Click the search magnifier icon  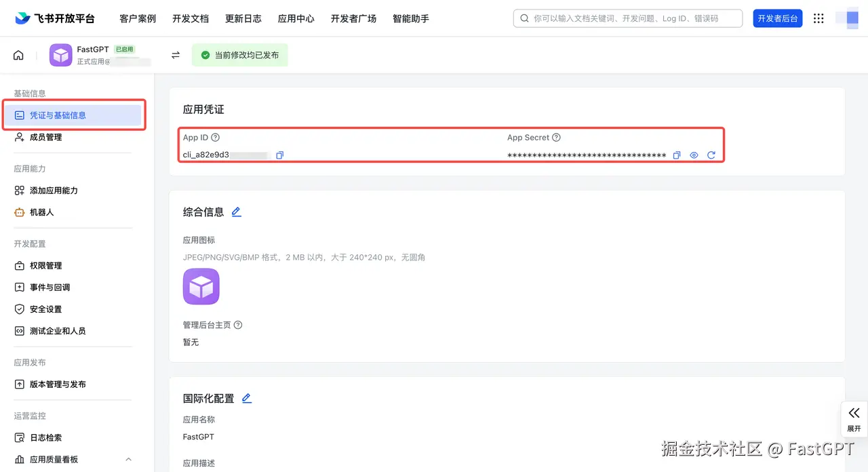525,18
